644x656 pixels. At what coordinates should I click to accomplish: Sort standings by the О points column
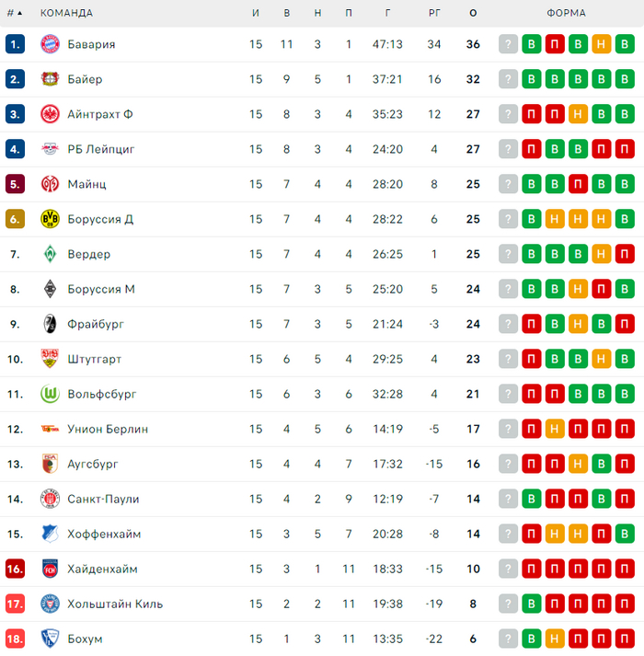pos(473,13)
